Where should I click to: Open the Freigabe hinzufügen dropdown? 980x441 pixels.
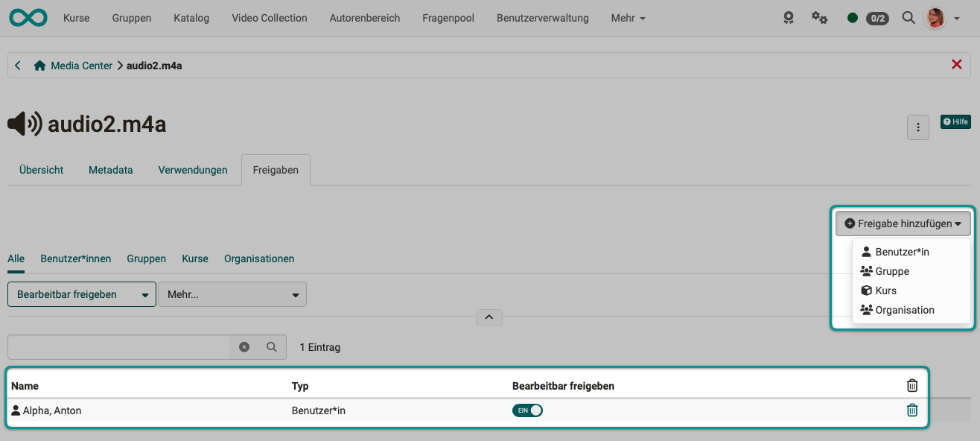[903, 223]
